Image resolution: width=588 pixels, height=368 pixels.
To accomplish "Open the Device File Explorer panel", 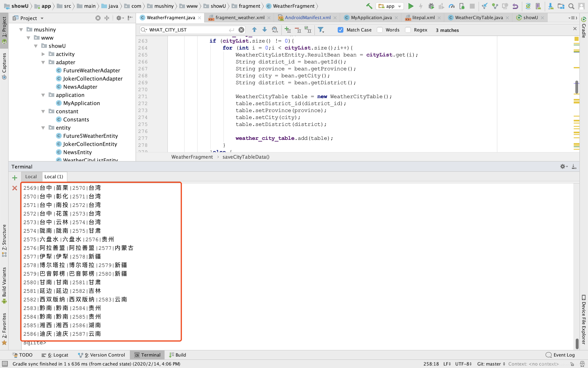I will point(584,320).
